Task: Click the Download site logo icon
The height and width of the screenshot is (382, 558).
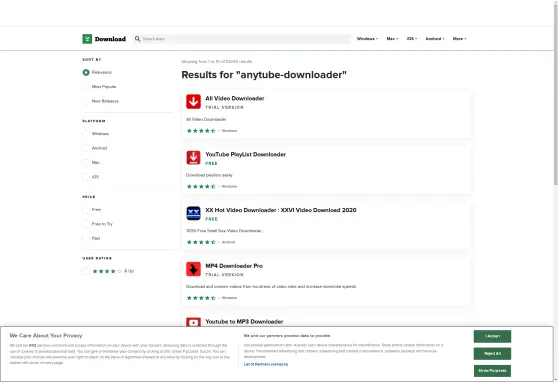Action: [87, 39]
